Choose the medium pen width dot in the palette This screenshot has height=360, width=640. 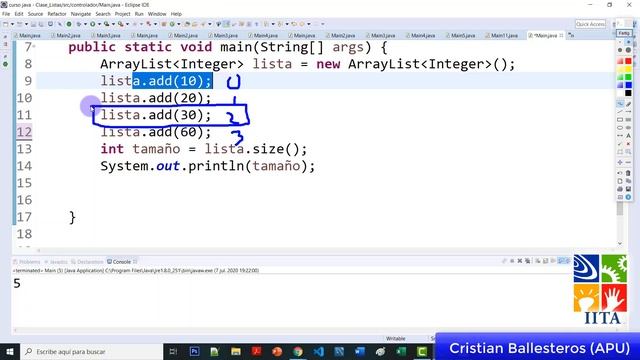pos(620,50)
